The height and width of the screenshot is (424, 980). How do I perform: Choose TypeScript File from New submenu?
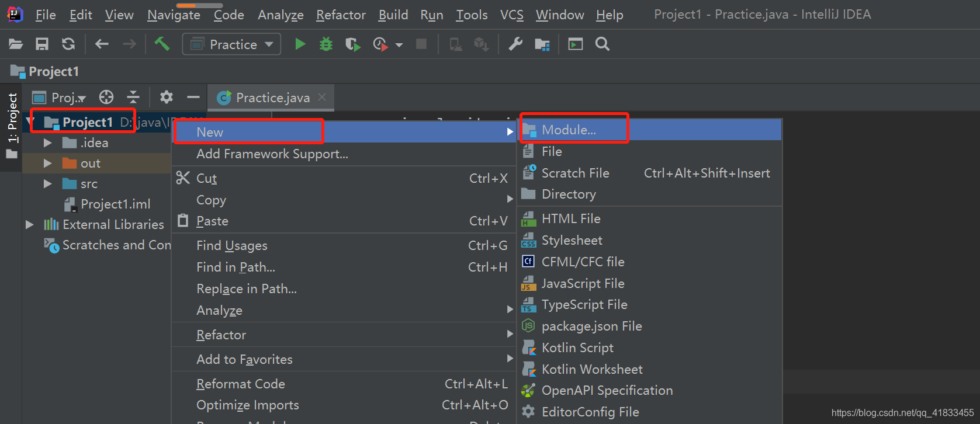(649, 304)
